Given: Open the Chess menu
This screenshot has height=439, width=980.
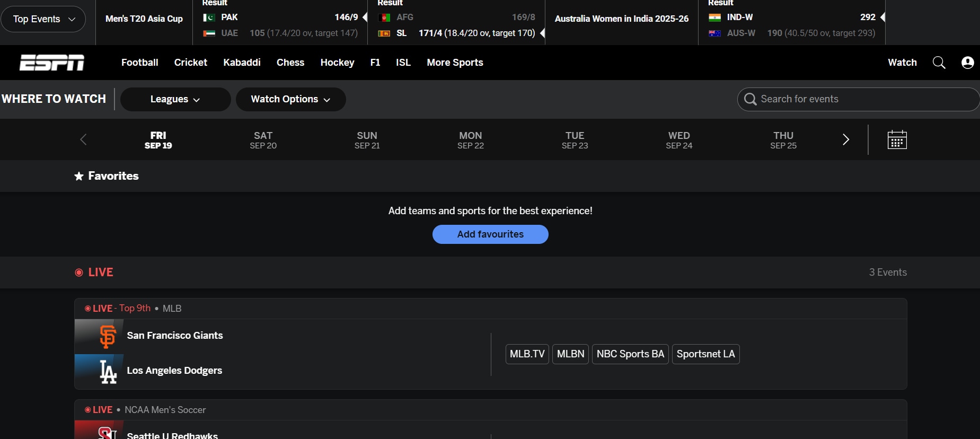Looking at the screenshot, I should [290, 63].
